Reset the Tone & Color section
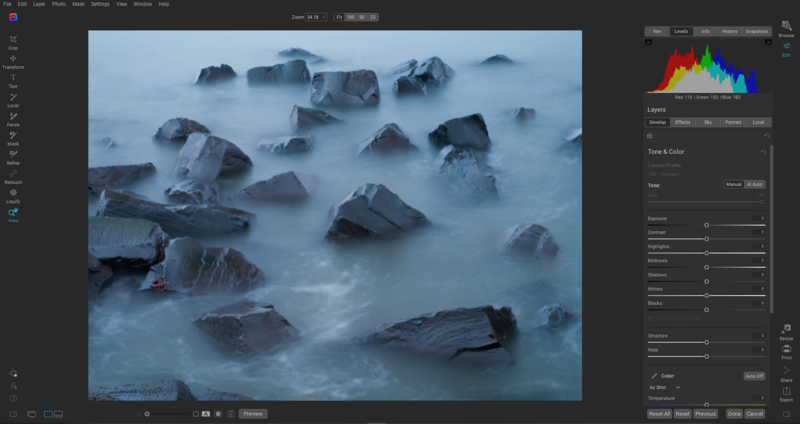 click(x=763, y=152)
